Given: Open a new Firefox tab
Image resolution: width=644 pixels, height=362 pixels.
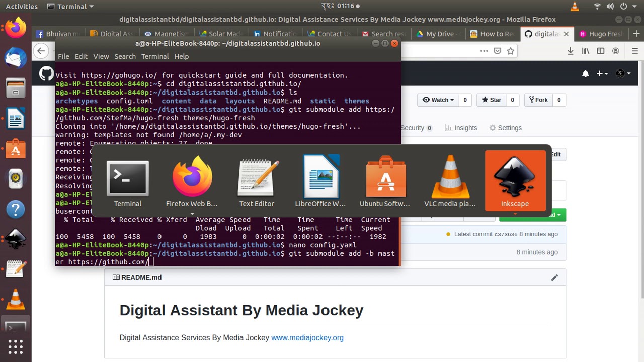Looking at the screenshot, I should pyautogui.click(x=636, y=34).
